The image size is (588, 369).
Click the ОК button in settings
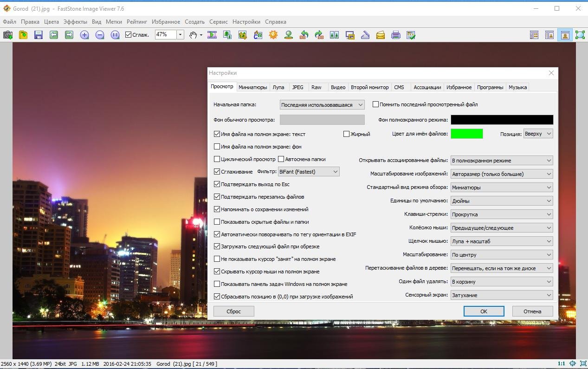[x=484, y=311]
